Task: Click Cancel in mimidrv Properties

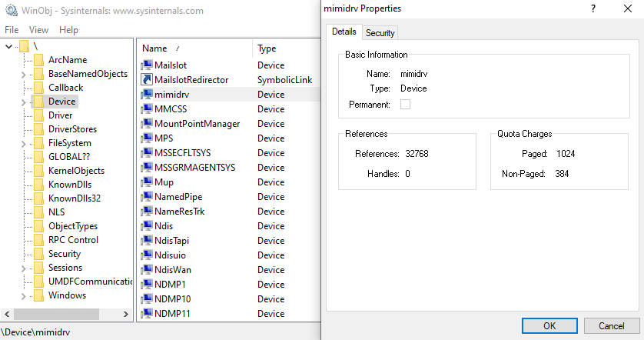Action: (612, 326)
